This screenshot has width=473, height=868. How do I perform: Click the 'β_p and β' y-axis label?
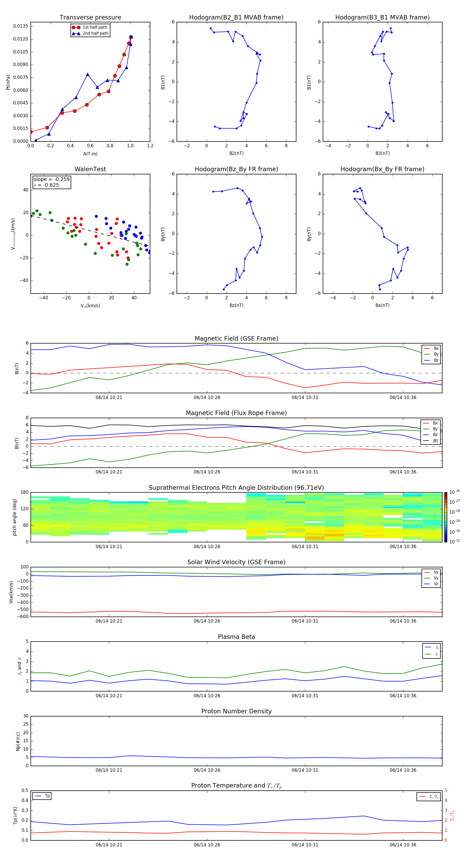(x=19, y=666)
